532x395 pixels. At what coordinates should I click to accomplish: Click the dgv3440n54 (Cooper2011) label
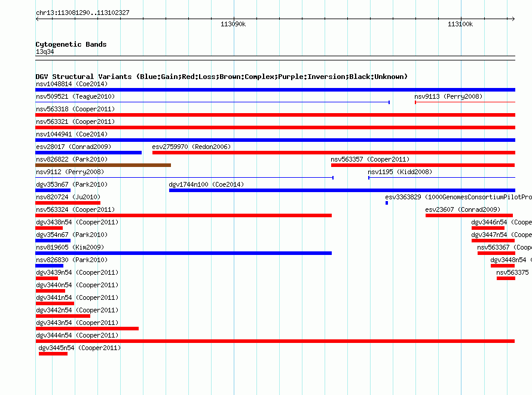click(x=77, y=285)
